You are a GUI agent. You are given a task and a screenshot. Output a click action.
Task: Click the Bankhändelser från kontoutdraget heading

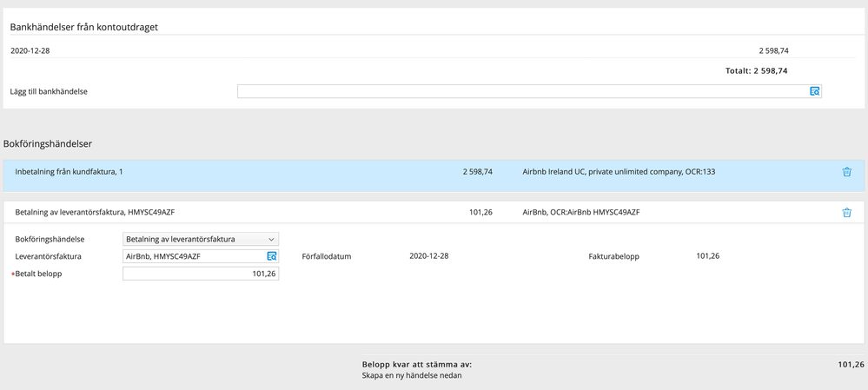tap(83, 27)
